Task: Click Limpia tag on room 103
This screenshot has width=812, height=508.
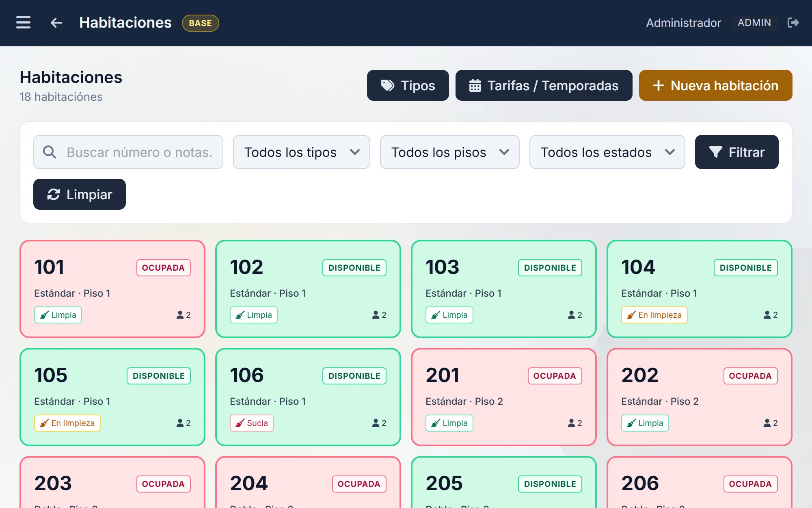Action: [x=449, y=315]
